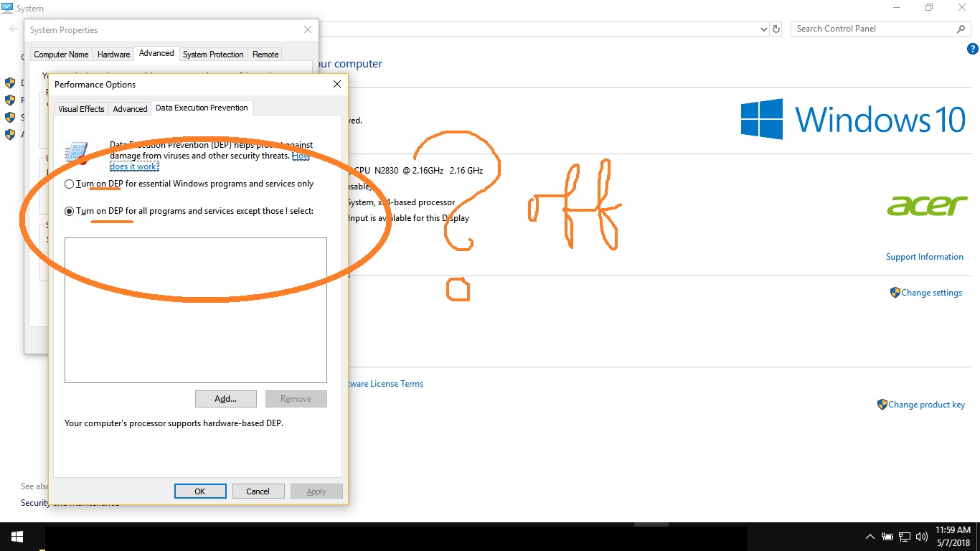The width and height of the screenshot is (980, 551).
Task: Expand the address bar history dropdown
Action: click(763, 29)
